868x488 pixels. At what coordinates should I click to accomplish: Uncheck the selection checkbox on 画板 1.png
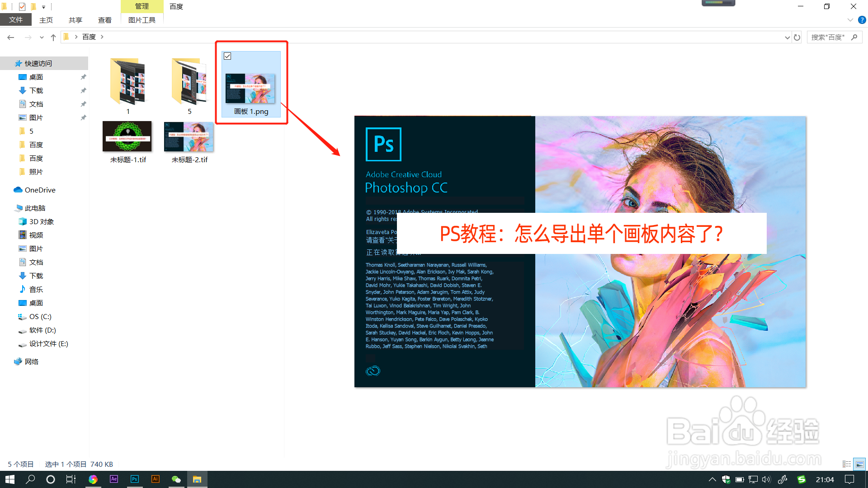[x=227, y=56]
